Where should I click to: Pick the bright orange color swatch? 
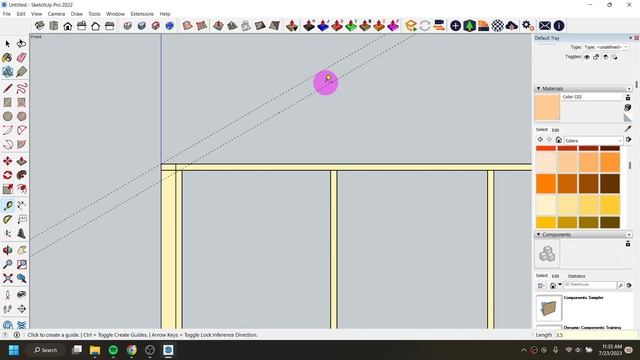[546, 183]
